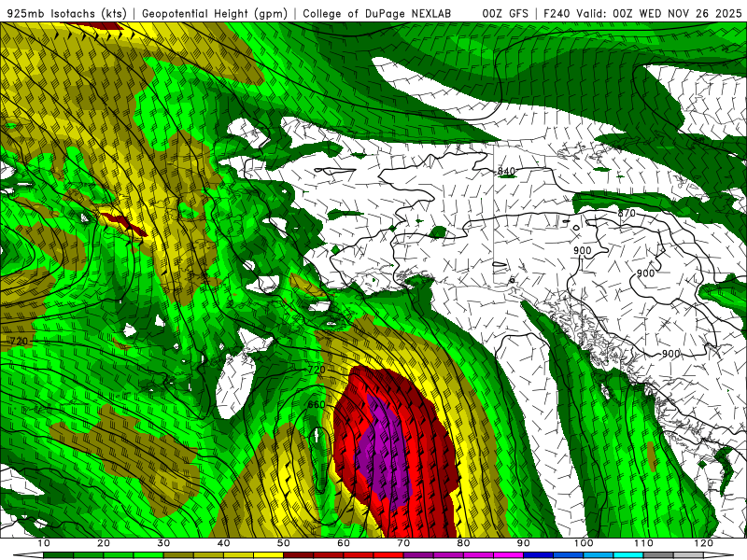Click the legend value 50
The width and height of the screenshot is (747, 560).
point(284,543)
